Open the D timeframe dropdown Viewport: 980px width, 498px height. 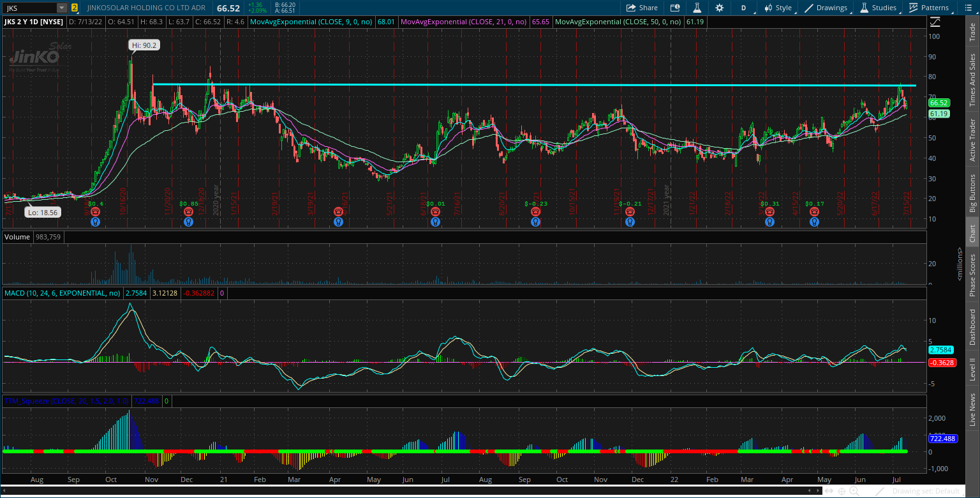(743, 8)
